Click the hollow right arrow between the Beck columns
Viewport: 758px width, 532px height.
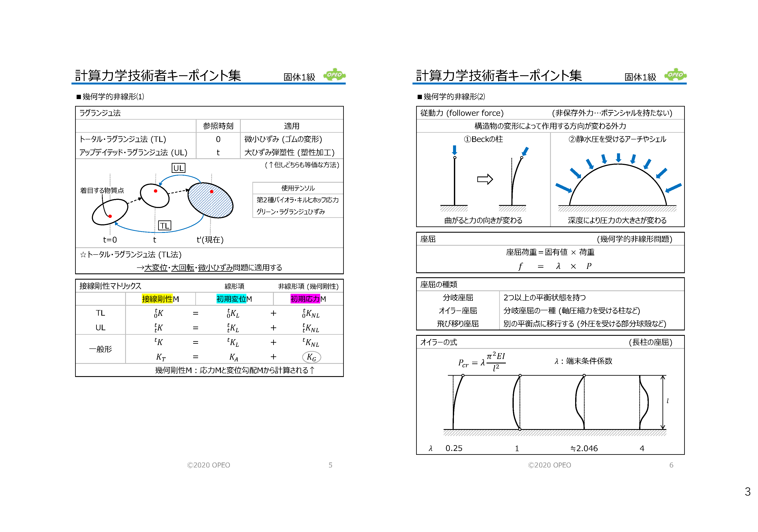tap(485, 179)
